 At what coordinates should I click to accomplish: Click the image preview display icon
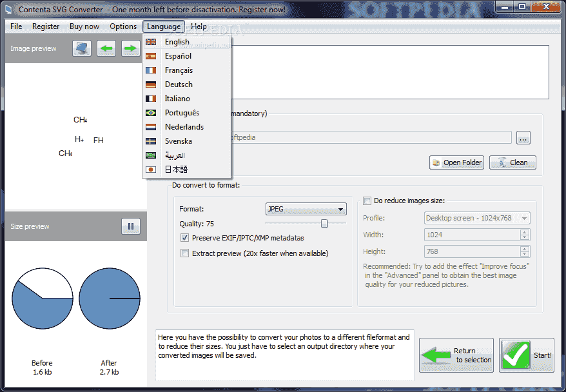coord(81,48)
